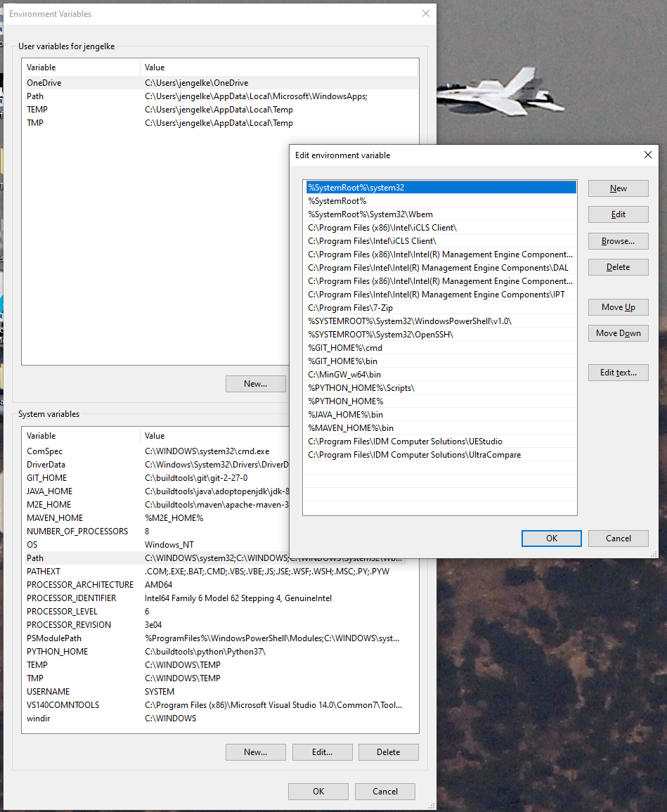
Task: Click Delete under System variables
Action: click(388, 752)
